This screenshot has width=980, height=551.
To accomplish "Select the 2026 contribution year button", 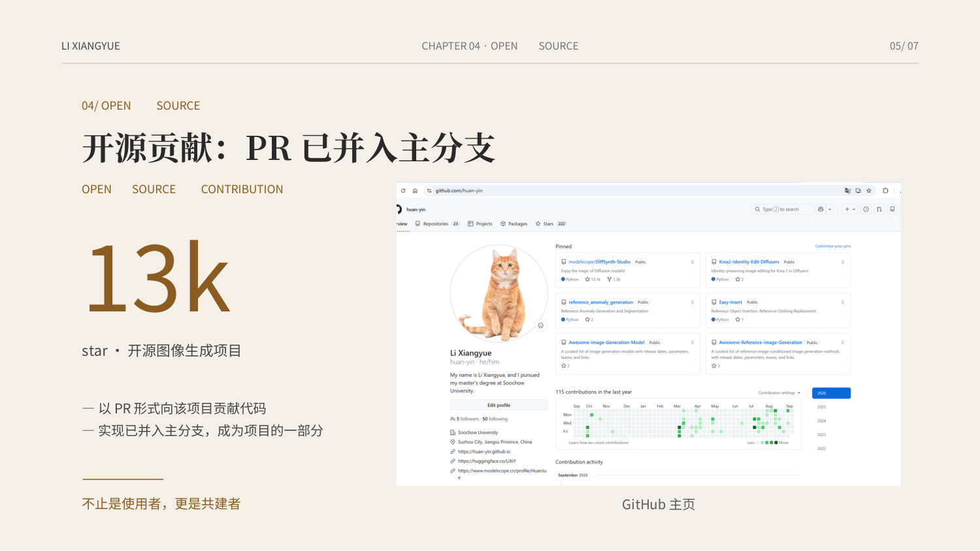I will click(x=831, y=393).
